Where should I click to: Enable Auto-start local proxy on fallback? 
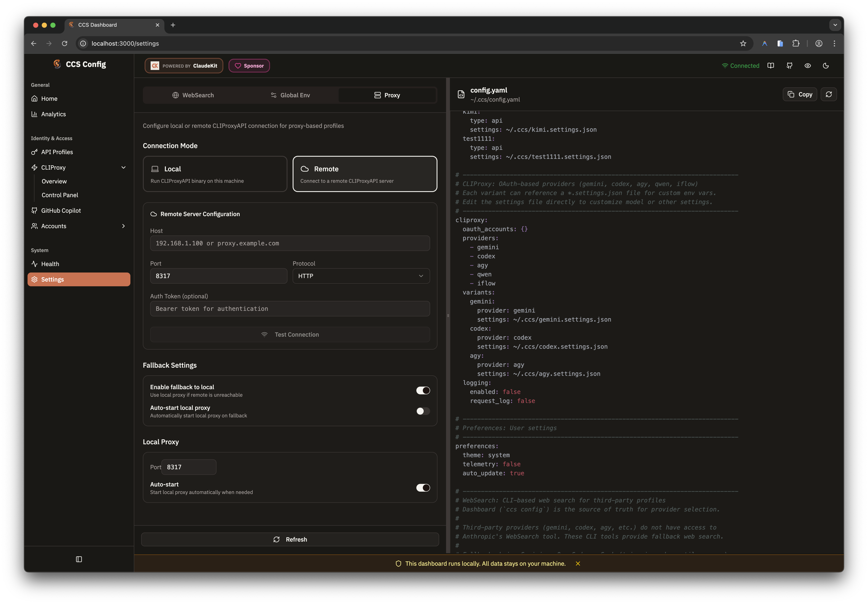[423, 411]
